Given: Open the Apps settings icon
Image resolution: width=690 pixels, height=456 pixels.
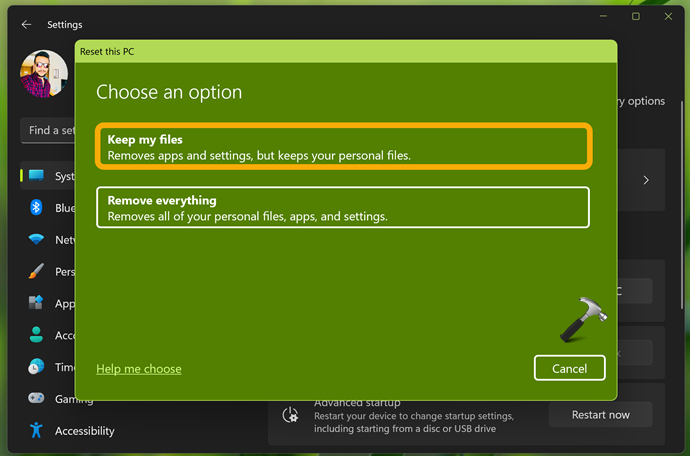Looking at the screenshot, I should (37, 303).
